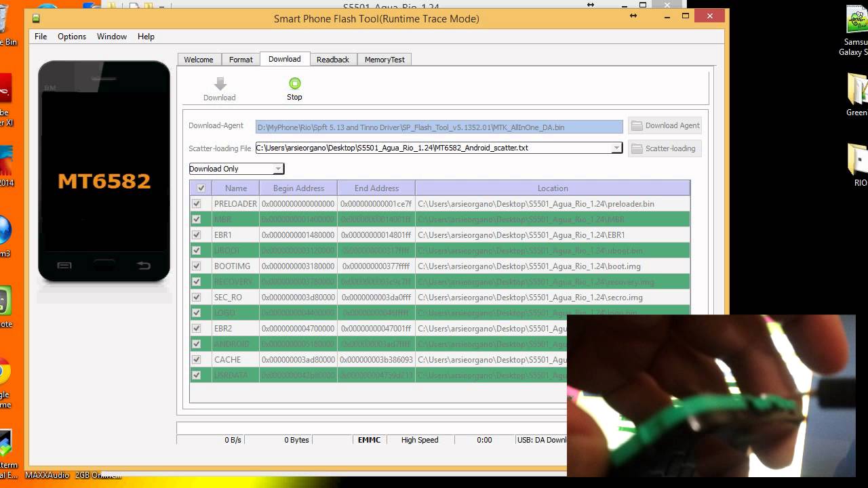Select the Adobe Reader XI desktop icon
This screenshot has height=488, width=868.
(x=5, y=100)
